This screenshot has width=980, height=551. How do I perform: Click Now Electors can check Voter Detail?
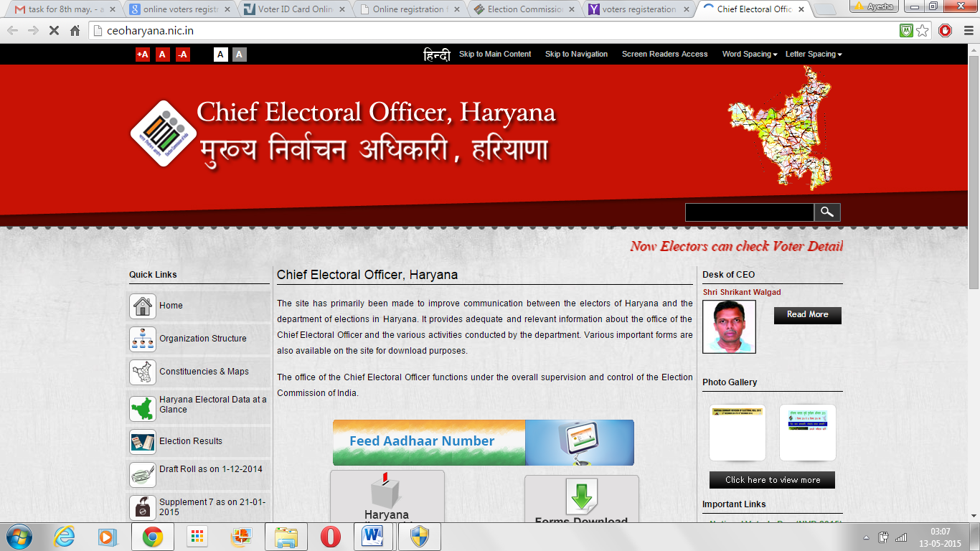pyautogui.click(x=737, y=246)
